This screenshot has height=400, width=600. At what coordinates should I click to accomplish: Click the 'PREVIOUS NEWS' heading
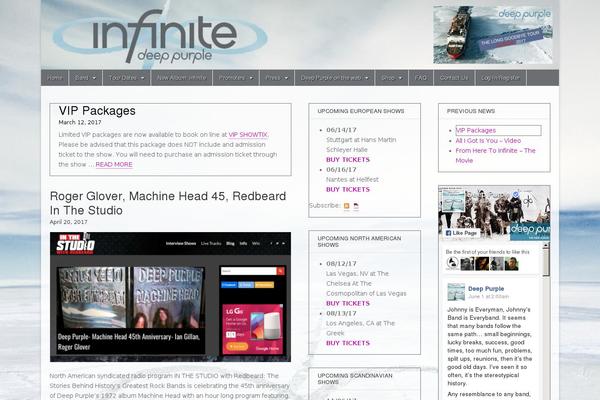point(471,111)
